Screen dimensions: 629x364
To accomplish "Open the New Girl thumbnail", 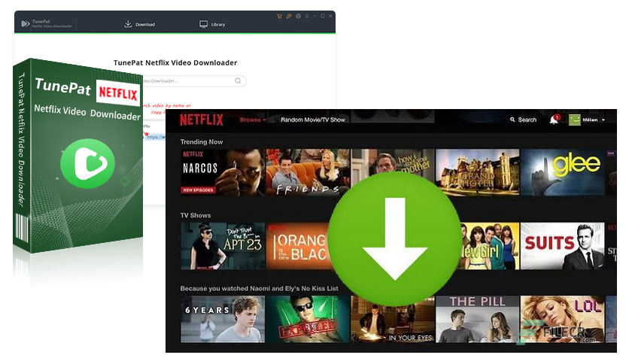I will [489, 246].
